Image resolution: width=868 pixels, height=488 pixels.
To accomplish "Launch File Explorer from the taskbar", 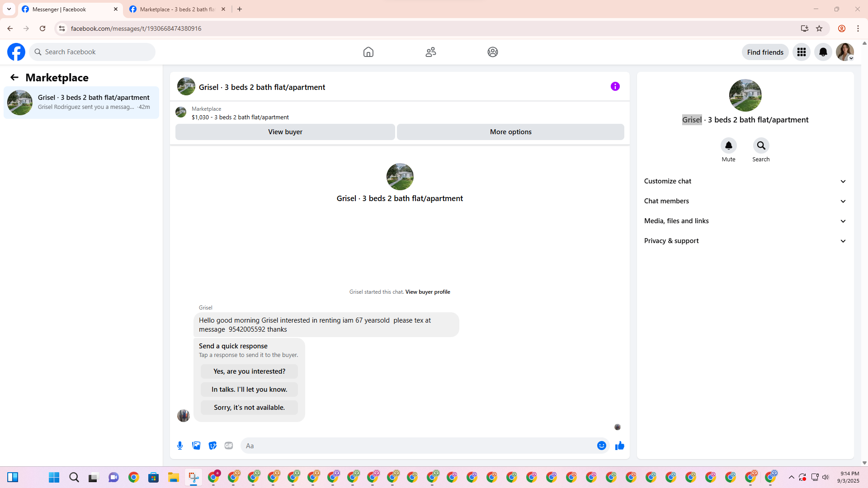I will [x=174, y=478].
